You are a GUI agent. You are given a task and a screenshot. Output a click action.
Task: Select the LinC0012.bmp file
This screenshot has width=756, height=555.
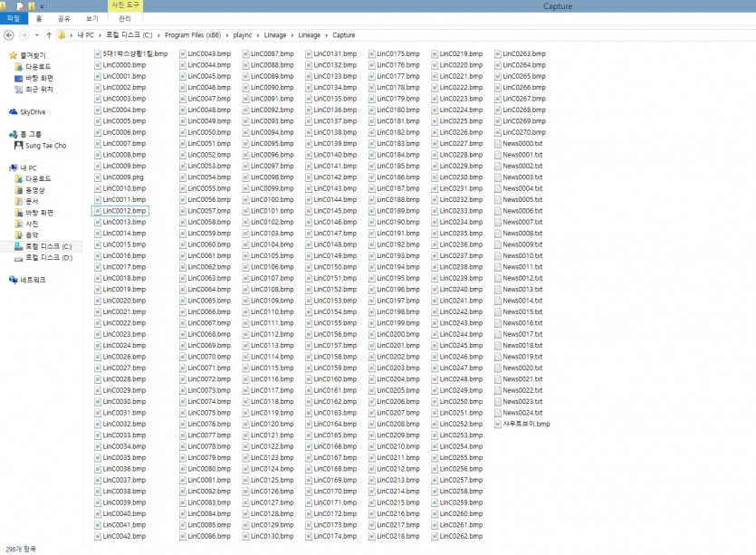[120, 211]
